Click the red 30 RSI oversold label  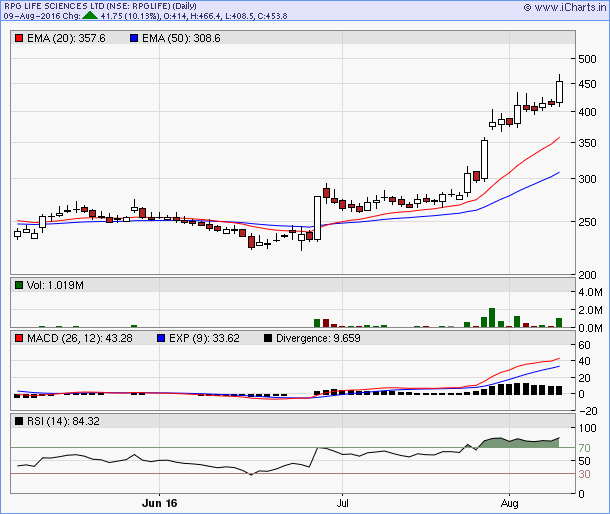pyautogui.click(x=584, y=474)
